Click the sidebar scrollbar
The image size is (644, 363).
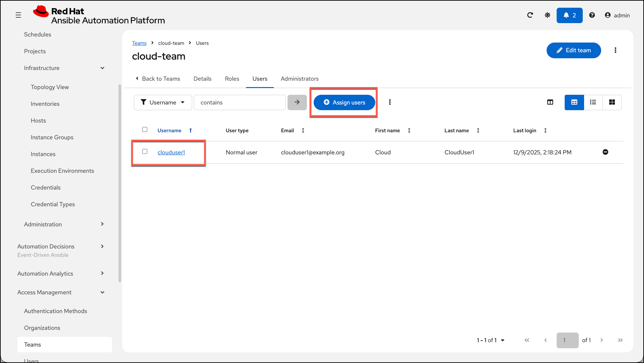(x=120, y=183)
